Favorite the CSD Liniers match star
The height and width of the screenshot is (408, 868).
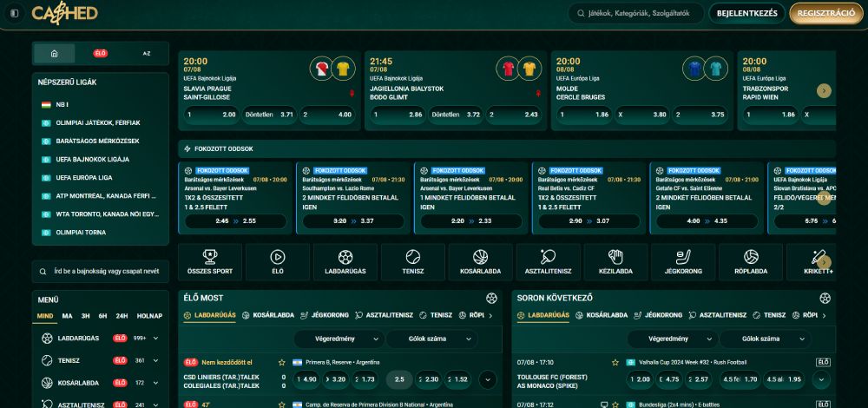(x=281, y=362)
